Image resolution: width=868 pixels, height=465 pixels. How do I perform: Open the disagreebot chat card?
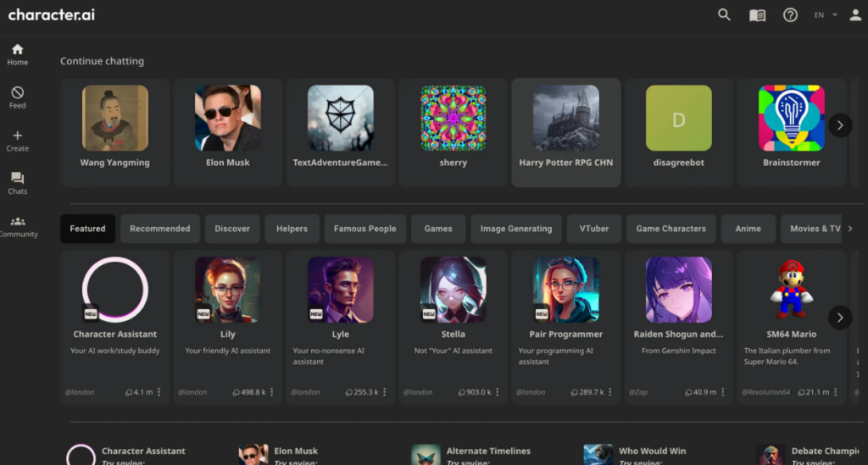679,132
